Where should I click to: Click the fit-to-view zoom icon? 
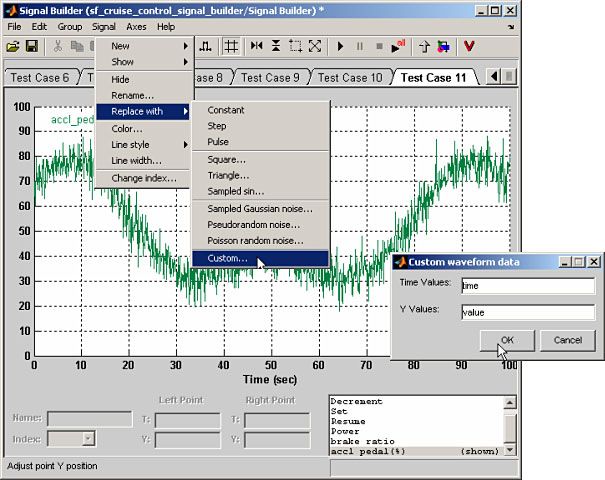click(315, 47)
